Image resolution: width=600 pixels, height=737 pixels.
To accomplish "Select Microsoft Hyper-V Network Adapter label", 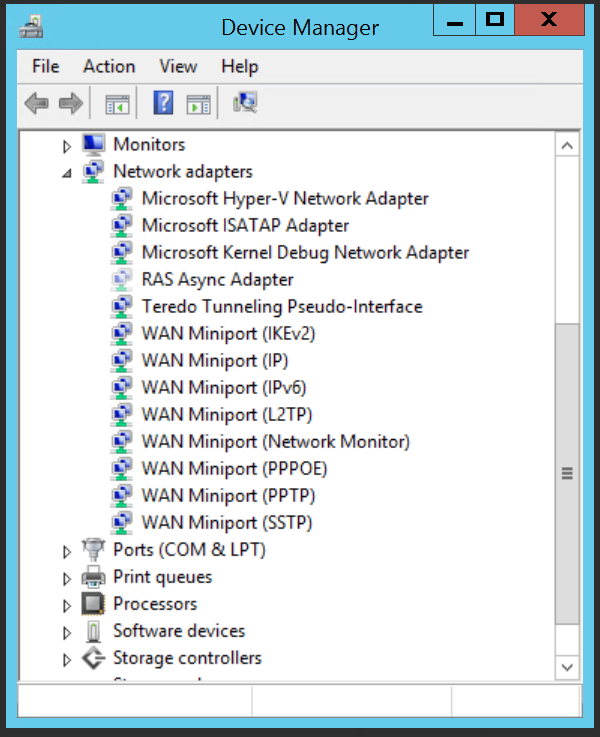I will 285,199.
